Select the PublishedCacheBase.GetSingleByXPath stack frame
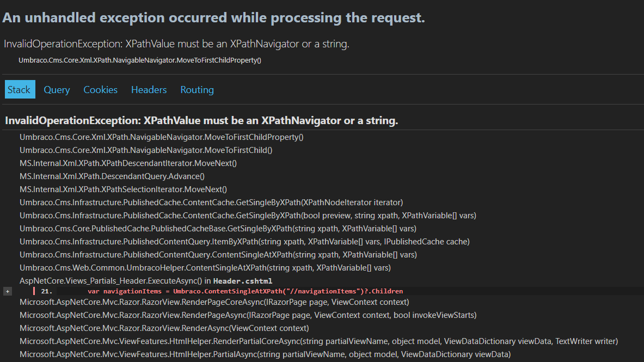The image size is (644, 362). (218, 229)
